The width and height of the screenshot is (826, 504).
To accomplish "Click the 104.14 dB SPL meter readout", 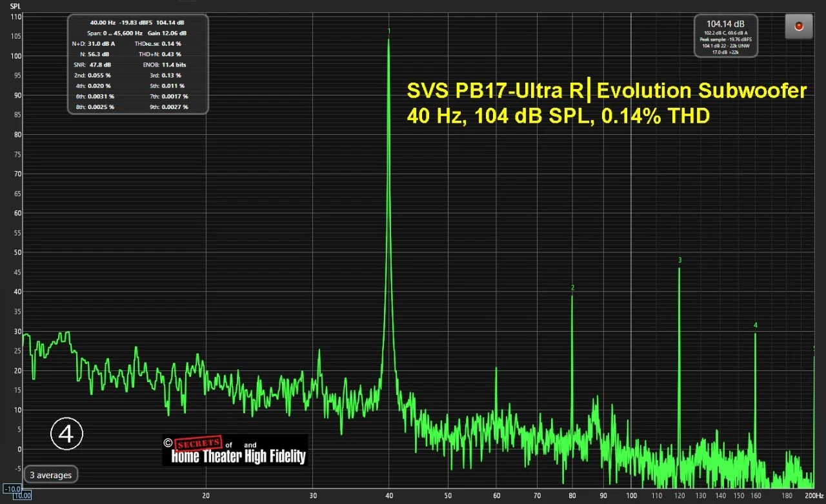I will click(725, 25).
